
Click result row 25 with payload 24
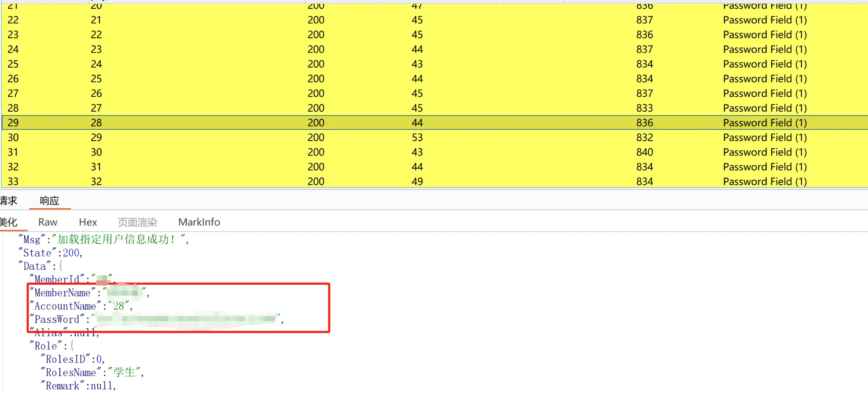(x=96, y=64)
